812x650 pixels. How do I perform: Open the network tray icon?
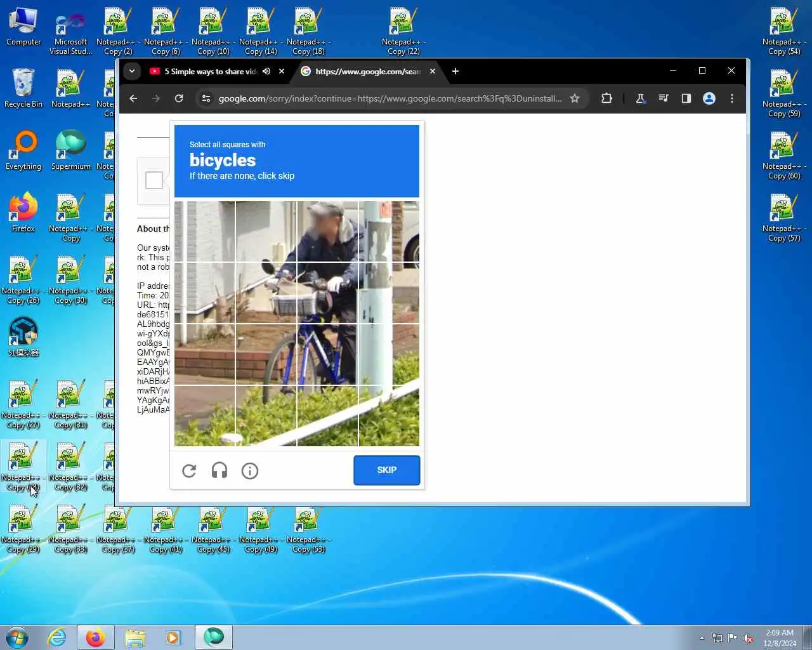[717, 638]
